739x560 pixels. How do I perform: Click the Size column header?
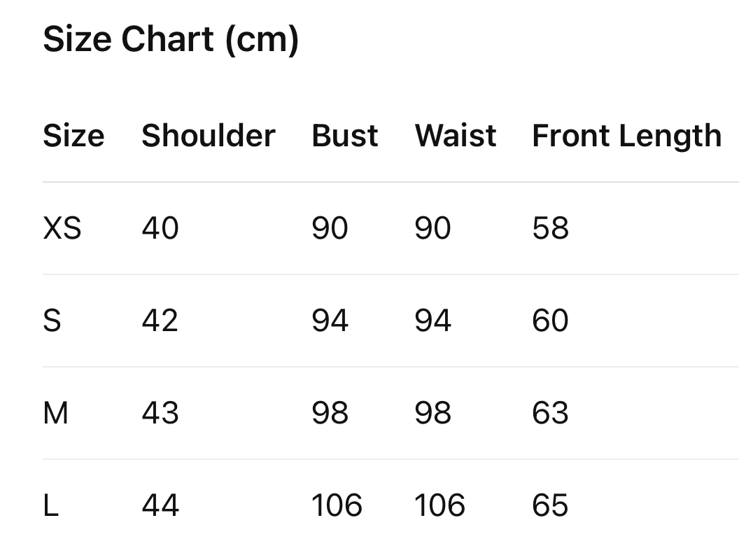point(73,136)
